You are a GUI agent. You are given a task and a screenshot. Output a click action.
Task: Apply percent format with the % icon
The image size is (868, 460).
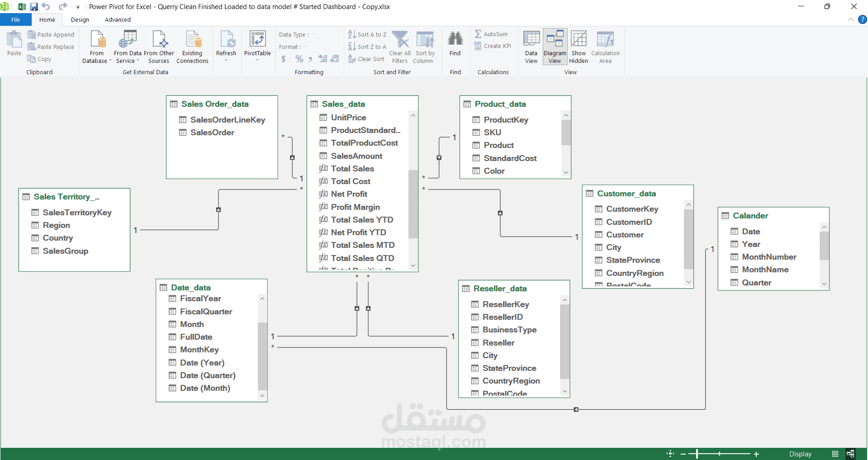click(x=299, y=59)
